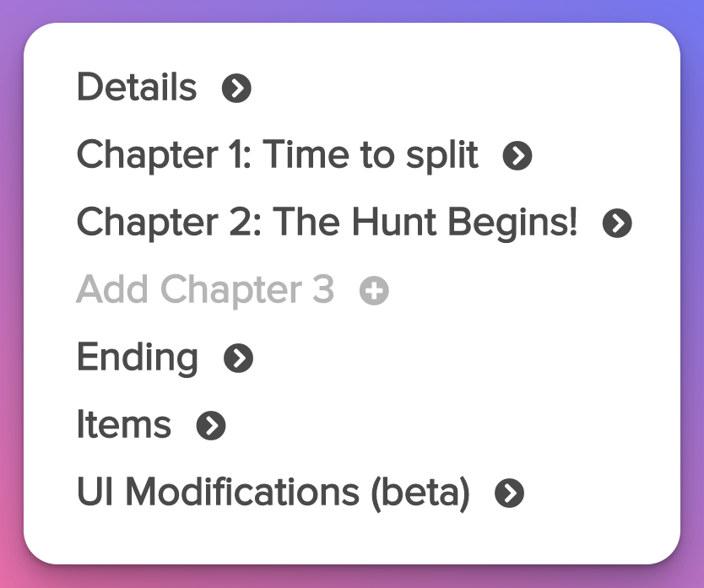This screenshot has width=704, height=588.
Task: Click the chevron icon next to Ending
Action: pyautogui.click(x=238, y=358)
